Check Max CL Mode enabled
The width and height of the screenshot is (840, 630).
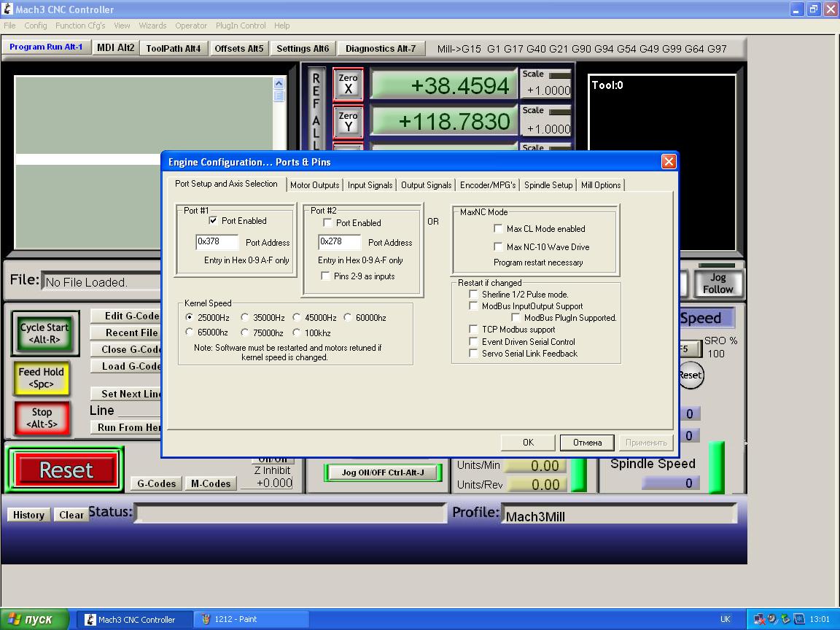click(x=498, y=229)
